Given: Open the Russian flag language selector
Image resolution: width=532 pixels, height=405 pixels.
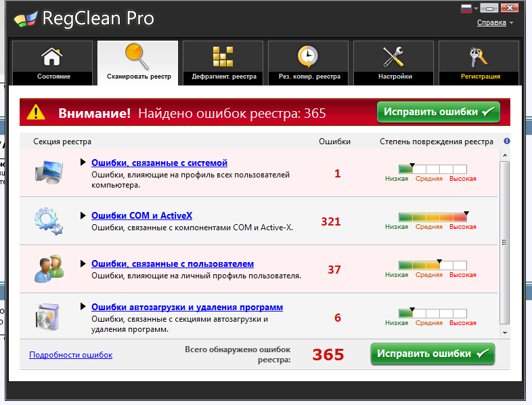Looking at the screenshot, I should [x=466, y=8].
